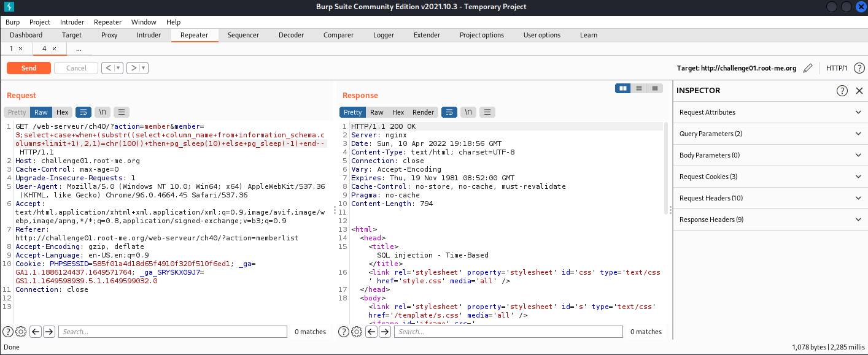Select stacked top-bottom layout
The image size is (868, 355).
(639, 88)
